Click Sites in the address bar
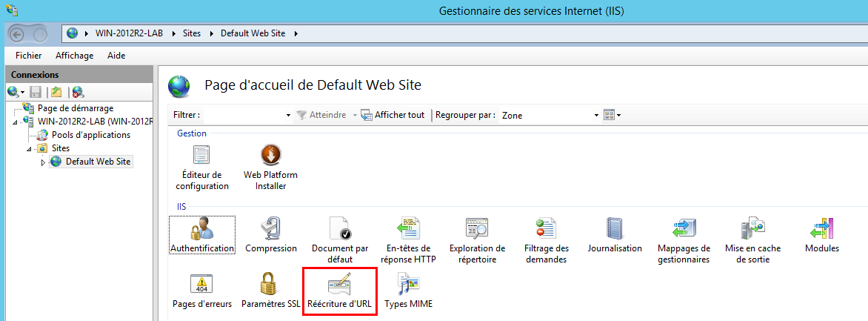The height and width of the screenshot is (321, 868). pos(192,33)
